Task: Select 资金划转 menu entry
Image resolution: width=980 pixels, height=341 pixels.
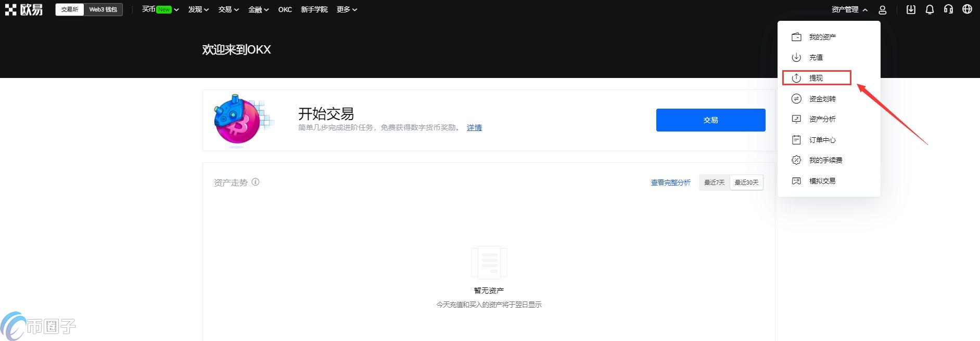Action: tap(829, 99)
